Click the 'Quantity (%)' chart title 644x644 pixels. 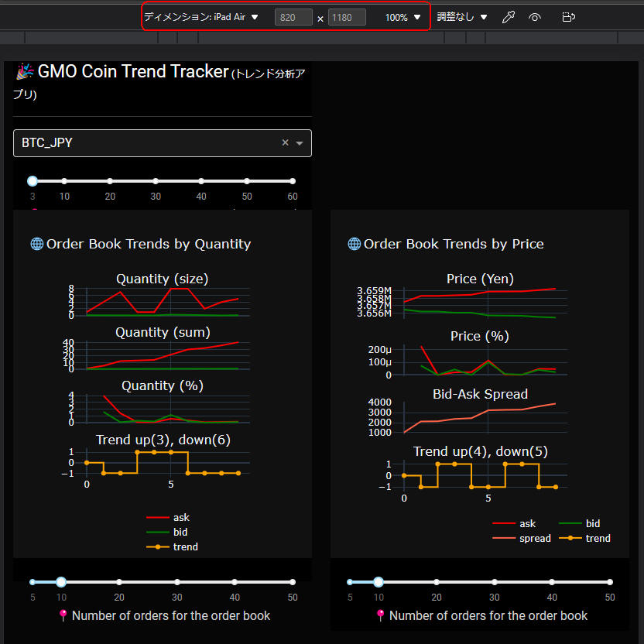pos(163,385)
